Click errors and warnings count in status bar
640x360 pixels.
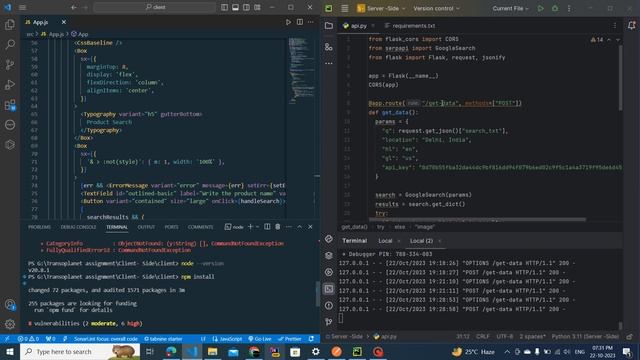point(28,339)
